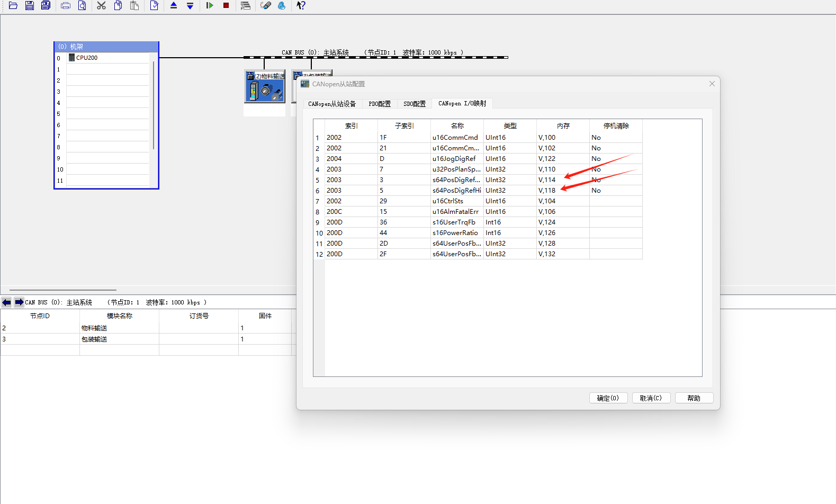
Task: Click the connection cable tool icon
Action: (266, 5)
